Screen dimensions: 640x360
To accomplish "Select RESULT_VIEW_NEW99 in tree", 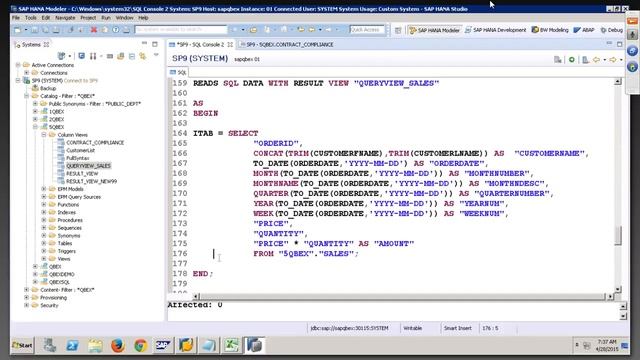I will [91, 181].
